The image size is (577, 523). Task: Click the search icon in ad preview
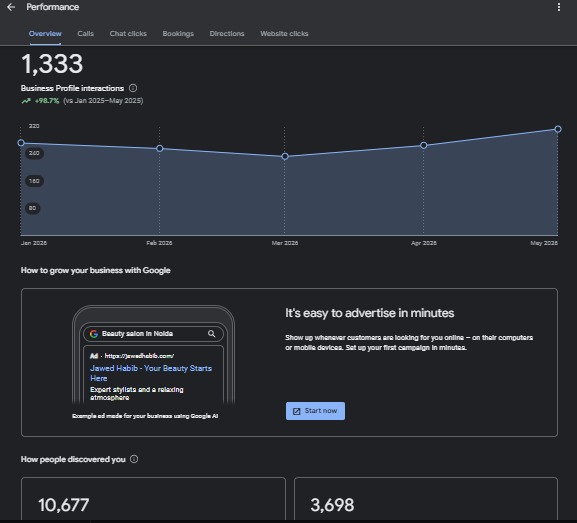(x=212, y=333)
